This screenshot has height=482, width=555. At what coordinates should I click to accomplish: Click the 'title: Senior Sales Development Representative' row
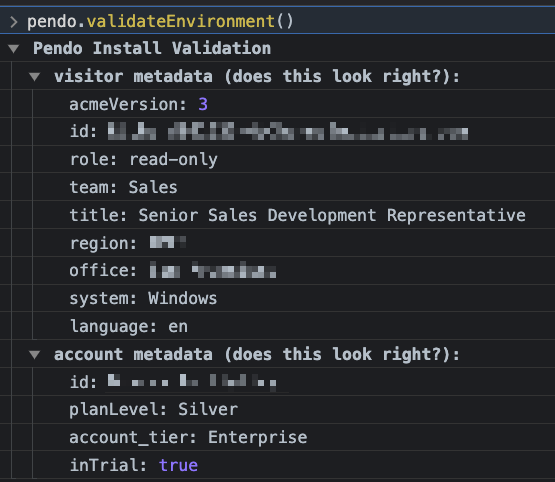click(294, 215)
